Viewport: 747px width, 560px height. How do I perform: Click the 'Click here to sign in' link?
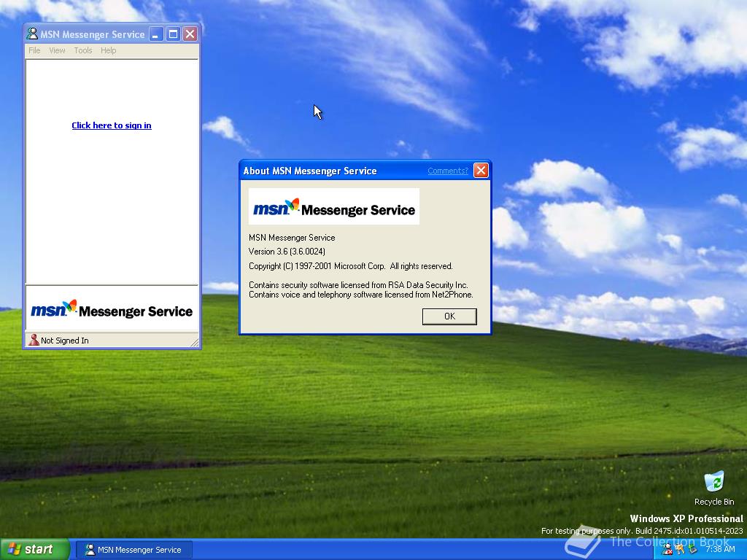pos(112,125)
